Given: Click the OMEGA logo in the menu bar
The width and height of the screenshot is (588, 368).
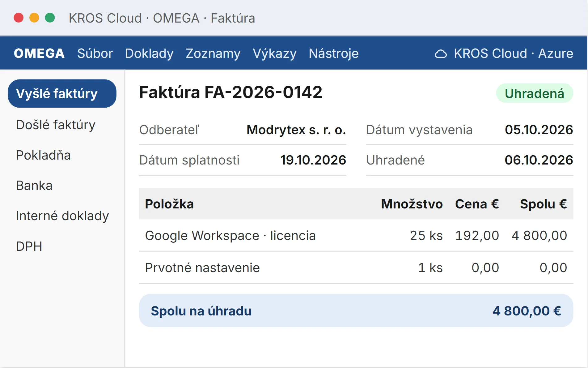Looking at the screenshot, I should click(x=39, y=53).
